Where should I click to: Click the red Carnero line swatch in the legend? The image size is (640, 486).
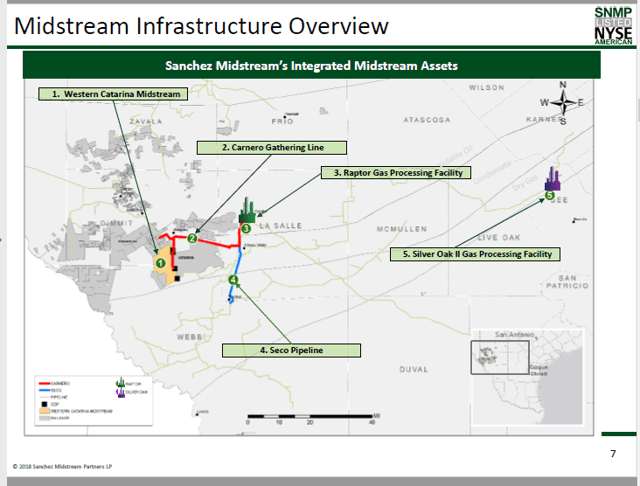coord(44,384)
